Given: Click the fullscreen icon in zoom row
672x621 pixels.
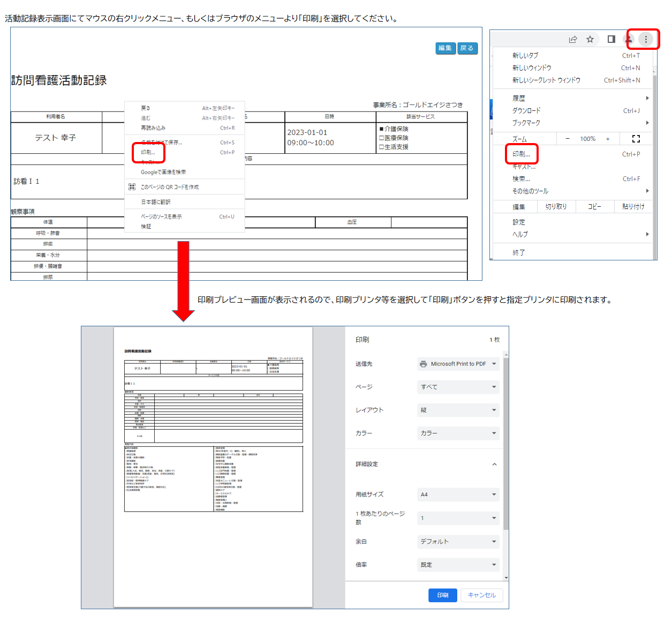Looking at the screenshot, I should click(636, 139).
